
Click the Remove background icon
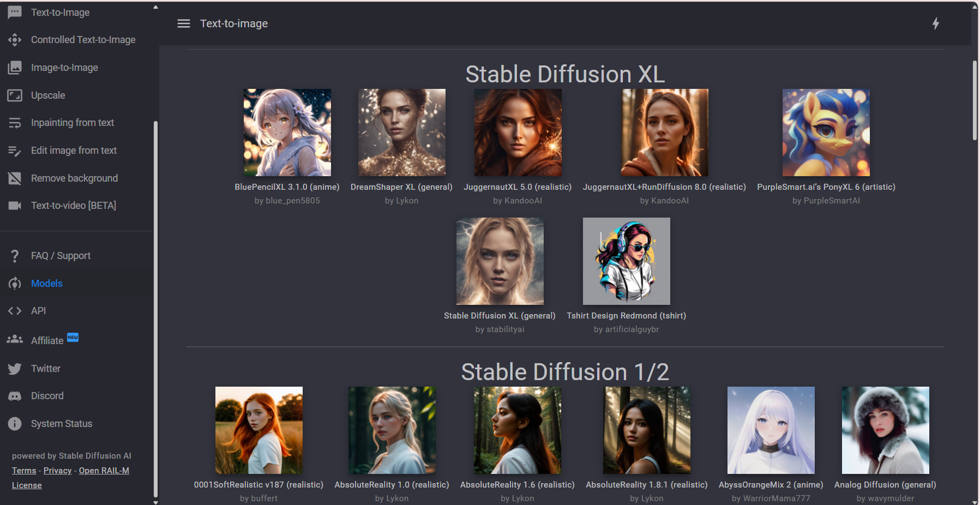(x=15, y=178)
